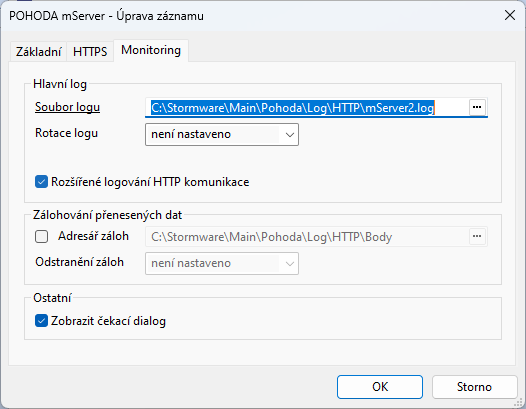
Task: Close the Úprava záznamu dialog
Action: click(510, 15)
